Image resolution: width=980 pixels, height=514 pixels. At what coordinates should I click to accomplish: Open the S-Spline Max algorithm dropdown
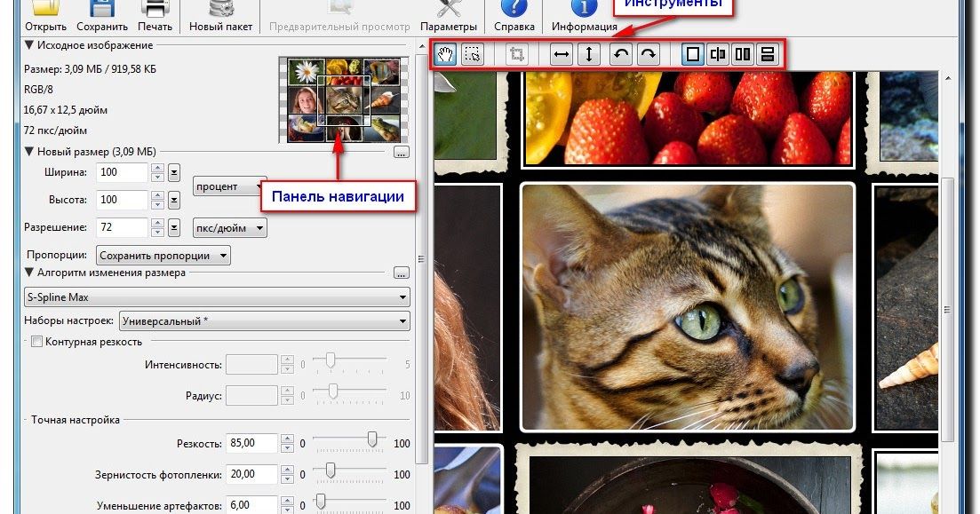217,297
